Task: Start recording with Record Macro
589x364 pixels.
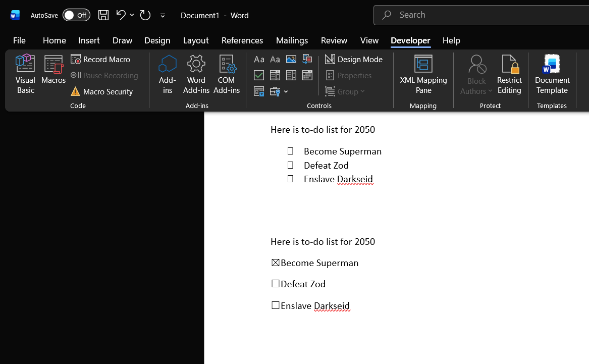Action: pyautogui.click(x=100, y=59)
